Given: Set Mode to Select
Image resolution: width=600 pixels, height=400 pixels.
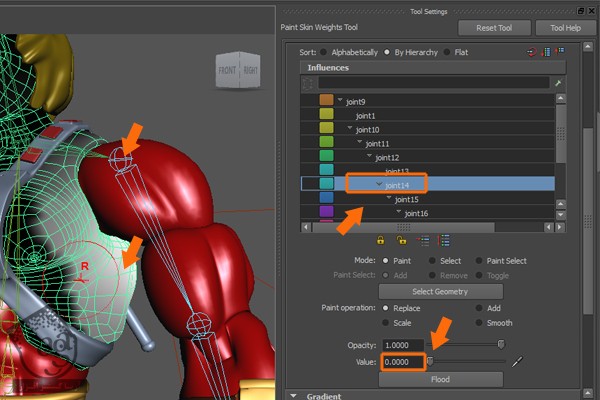Looking at the screenshot, I should [x=432, y=261].
